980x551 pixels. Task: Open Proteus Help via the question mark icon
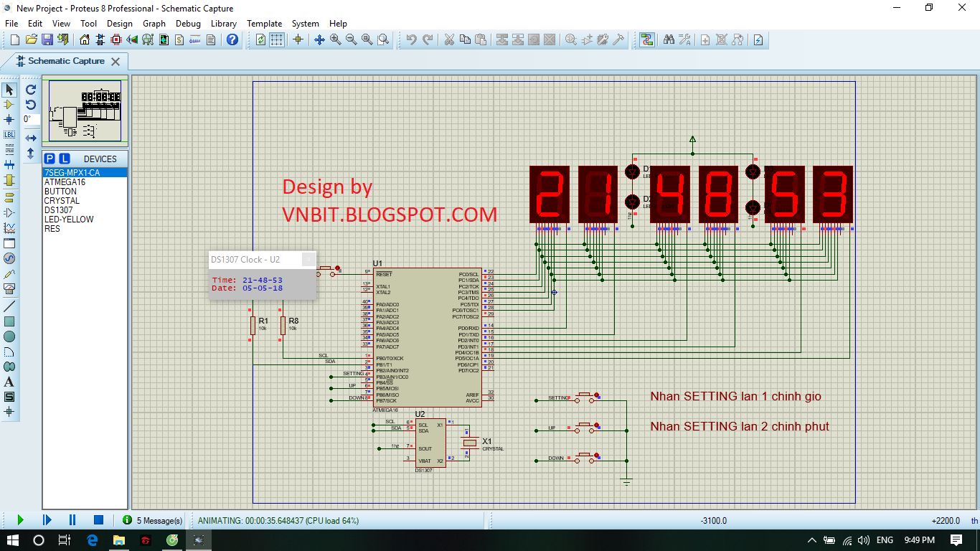[x=232, y=39]
